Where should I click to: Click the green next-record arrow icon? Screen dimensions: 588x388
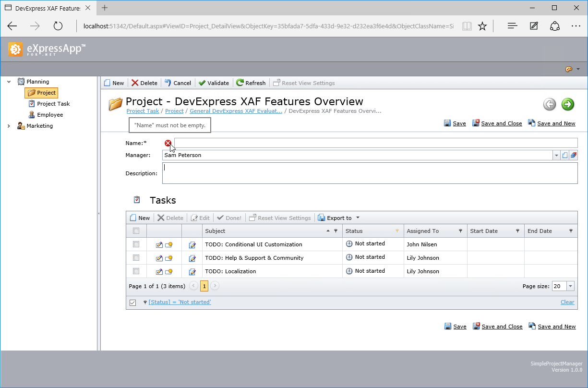coord(568,104)
